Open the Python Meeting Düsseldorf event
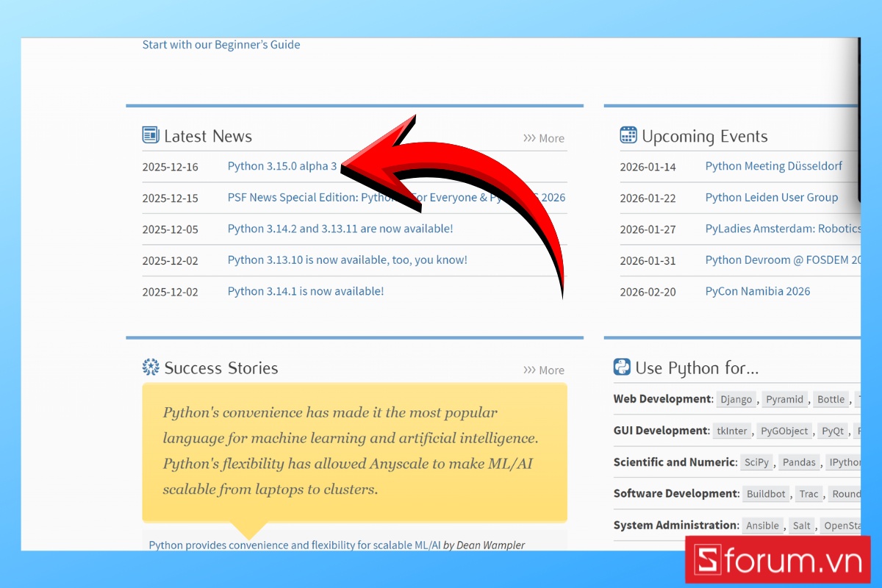This screenshot has width=882, height=588. pyautogui.click(x=774, y=166)
